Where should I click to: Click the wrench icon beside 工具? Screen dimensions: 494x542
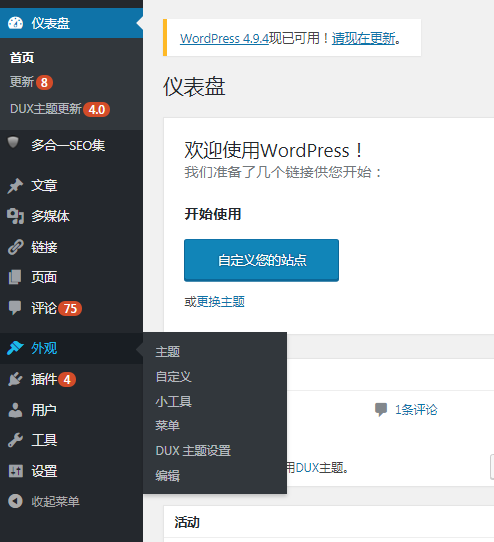[x=15, y=440]
